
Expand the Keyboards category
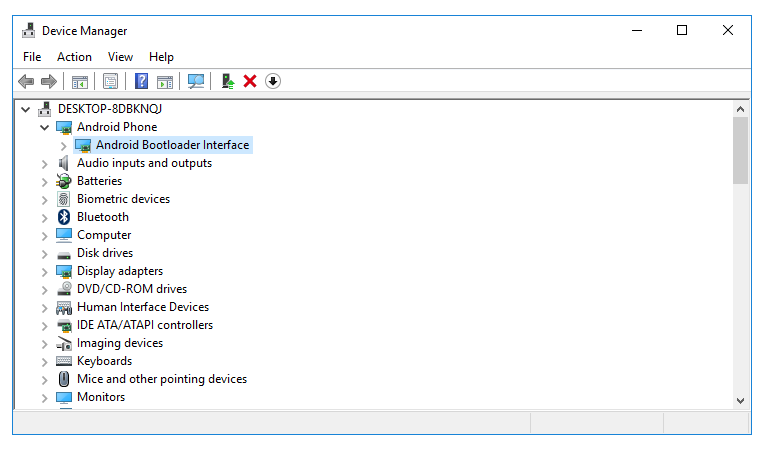44,362
